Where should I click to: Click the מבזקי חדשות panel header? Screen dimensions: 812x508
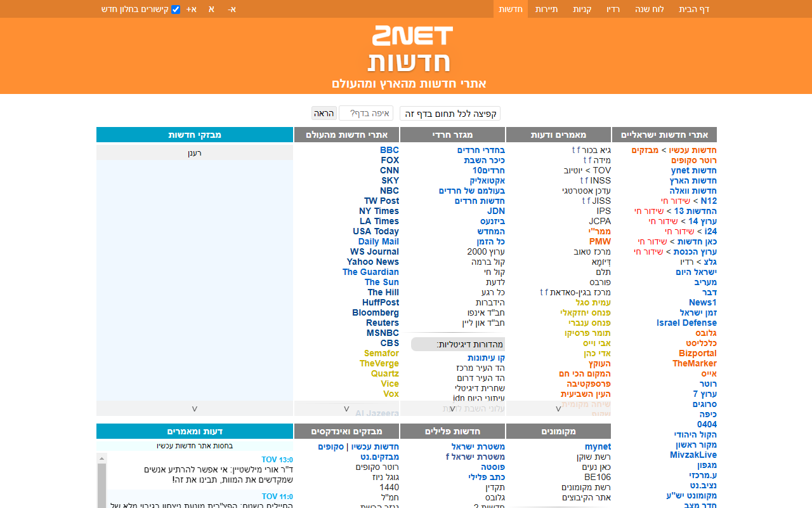(195, 135)
